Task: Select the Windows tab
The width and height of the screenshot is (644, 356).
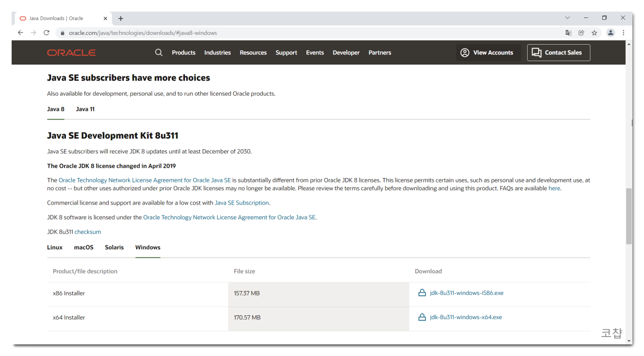Action: click(x=148, y=247)
